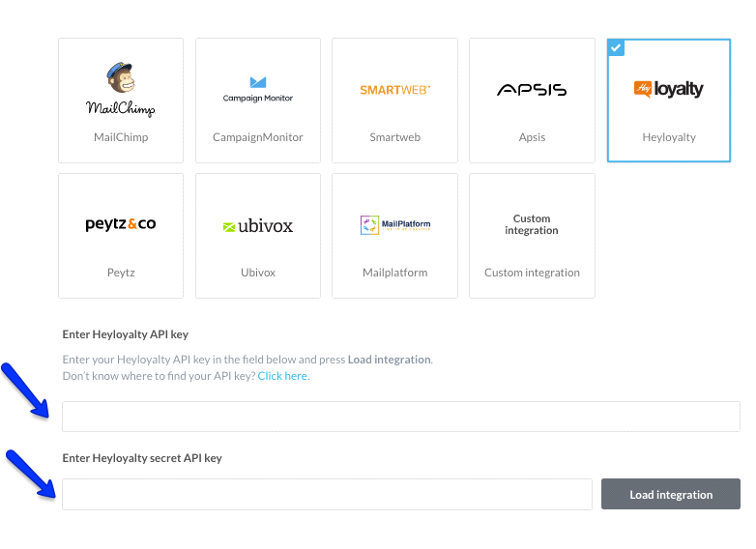
Task: Click the Ubivox card label
Action: click(258, 273)
